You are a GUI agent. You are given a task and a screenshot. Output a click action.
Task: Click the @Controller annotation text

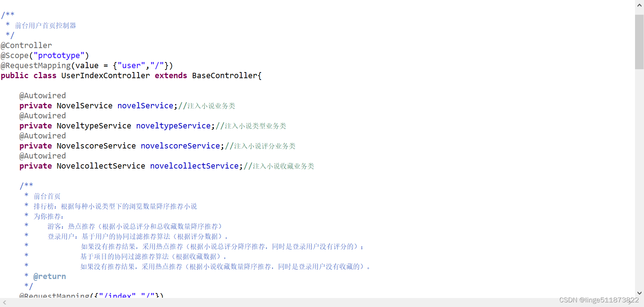tap(26, 46)
